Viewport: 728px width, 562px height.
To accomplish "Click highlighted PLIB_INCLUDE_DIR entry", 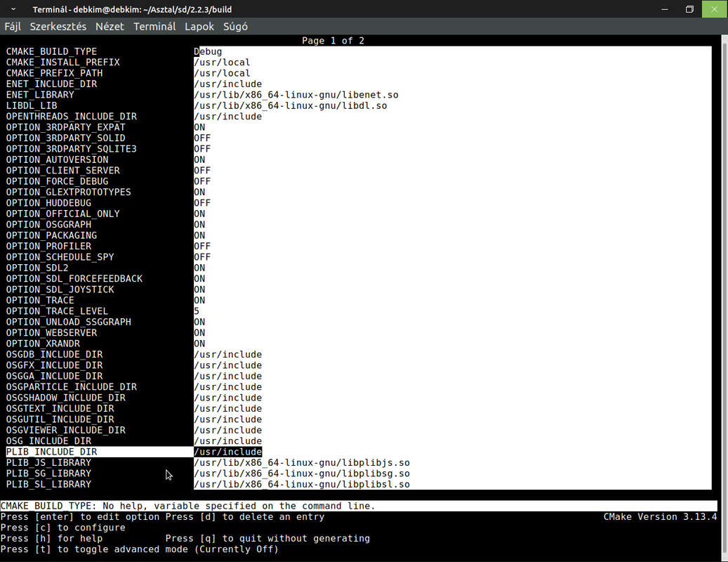I will [100, 452].
